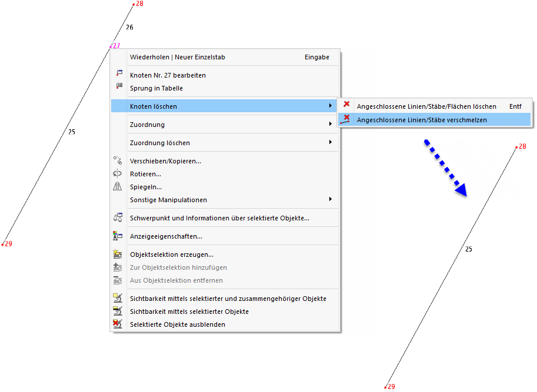This screenshot has width=537, height=392.
Task: Select node 29 on the left line
Action: [3, 244]
